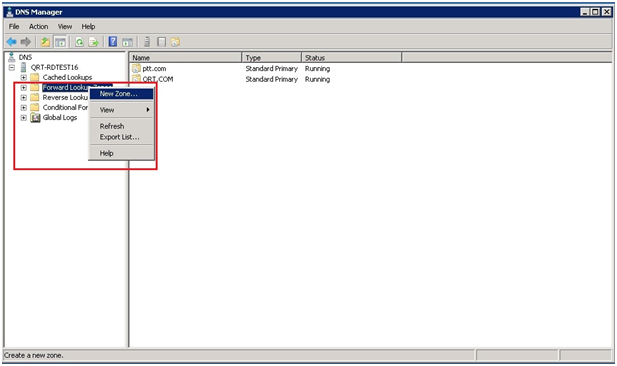
Task: Click the Global Logs icon
Action: coord(35,117)
